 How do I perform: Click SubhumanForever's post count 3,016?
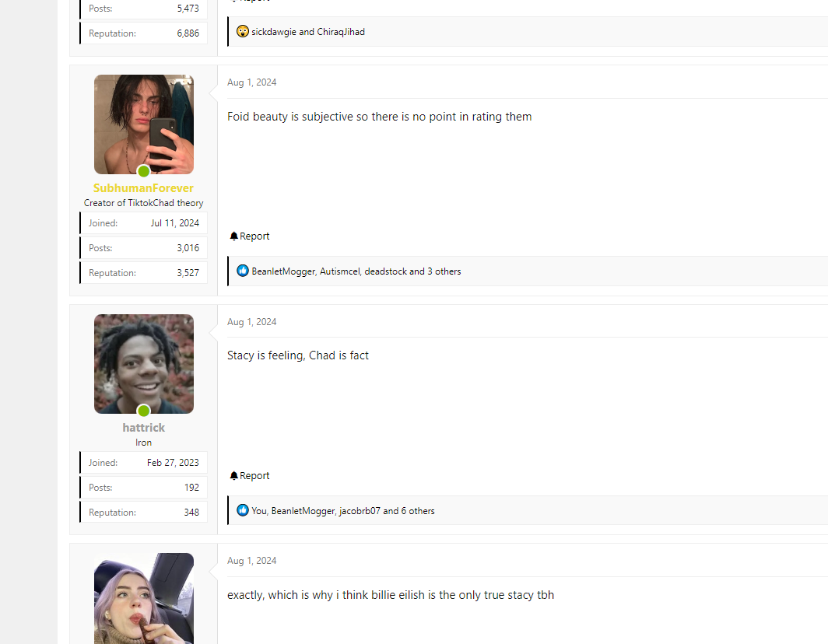coord(188,248)
